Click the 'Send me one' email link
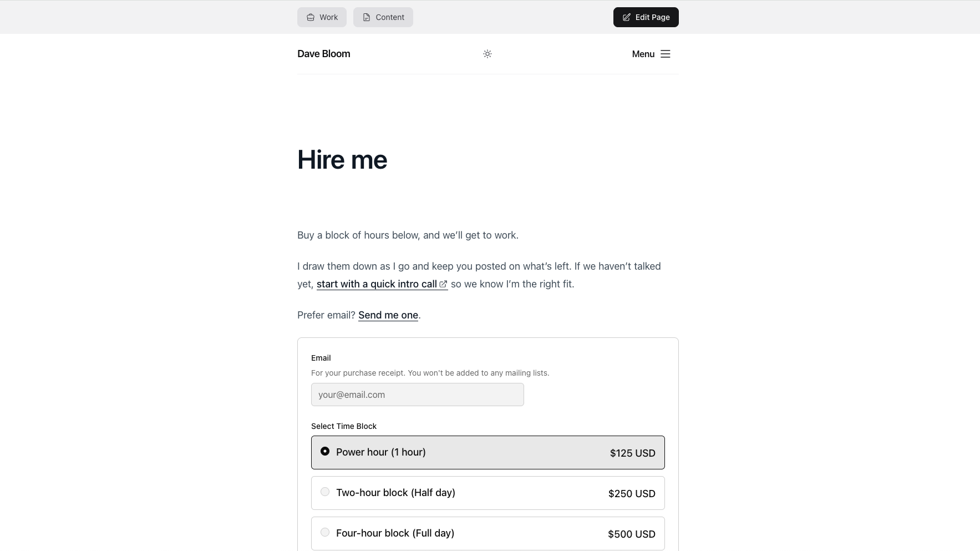980x551 pixels. (x=388, y=315)
